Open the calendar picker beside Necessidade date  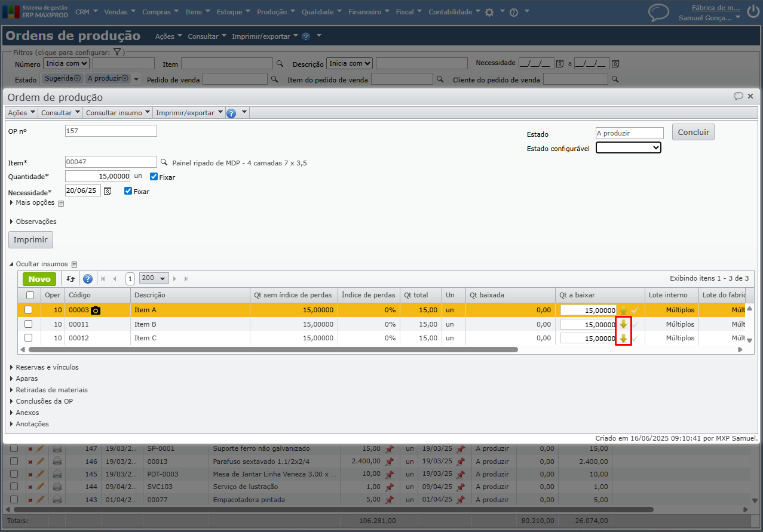pyautogui.click(x=108, y=191)
